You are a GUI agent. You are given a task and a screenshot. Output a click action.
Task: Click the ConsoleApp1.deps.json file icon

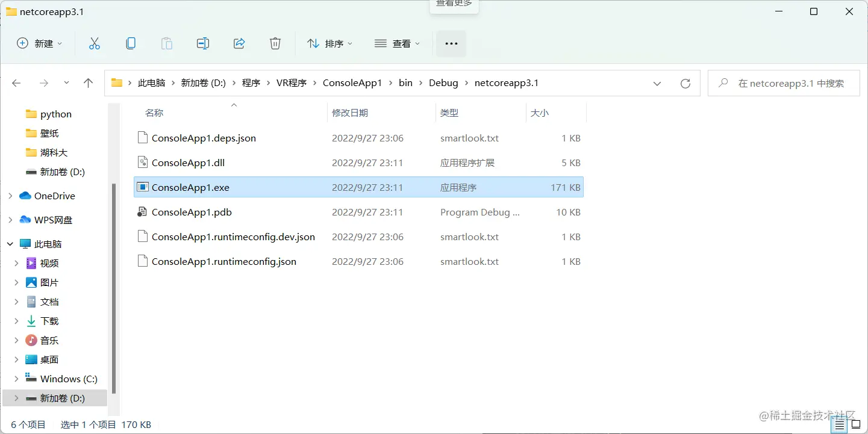[143, 138]
